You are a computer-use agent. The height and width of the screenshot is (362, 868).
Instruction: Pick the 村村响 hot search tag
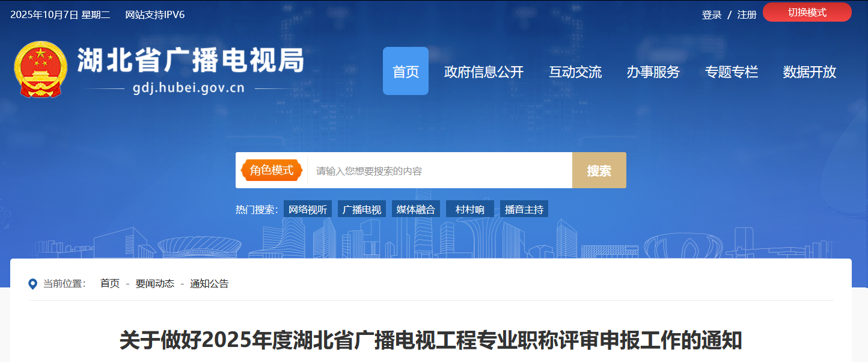coord(470,209)
